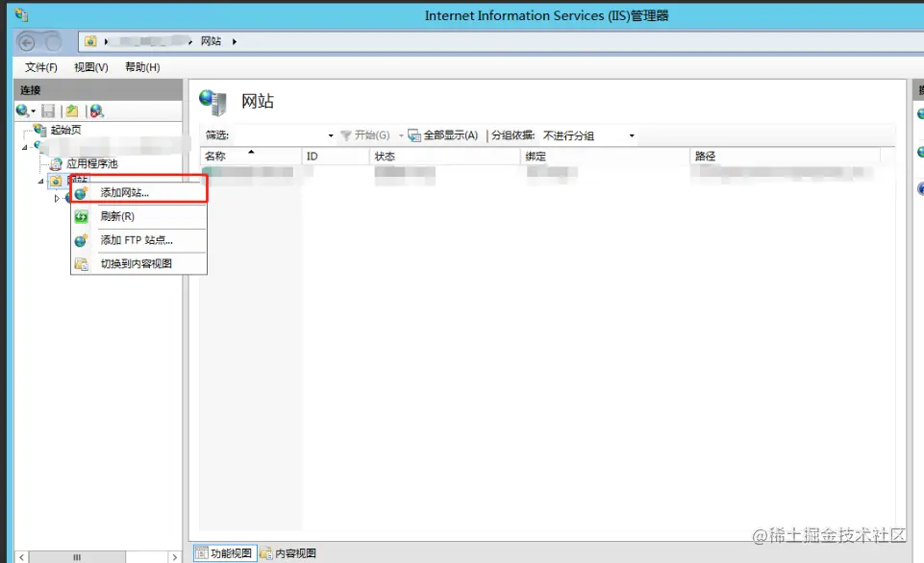The image size is (924, 563).
Task: Click the green refresh icon in context menu
Action: pyautogui.click(x=82, y=217)
